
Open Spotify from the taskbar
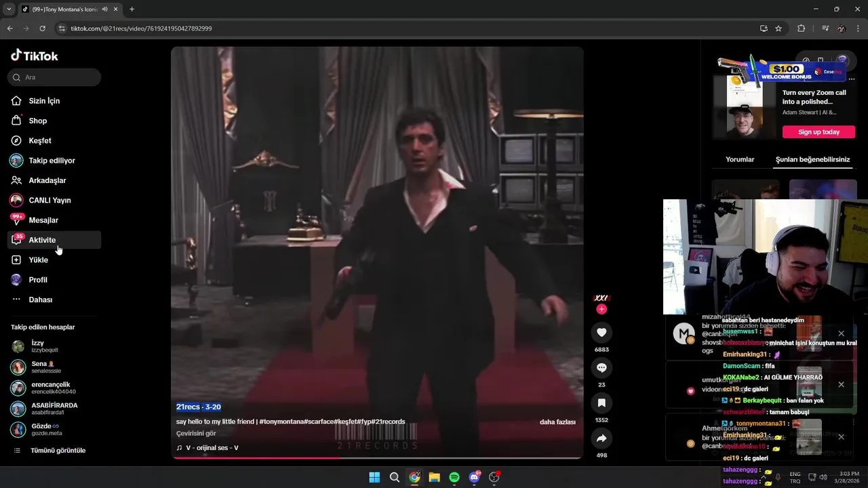coord(454,477)
